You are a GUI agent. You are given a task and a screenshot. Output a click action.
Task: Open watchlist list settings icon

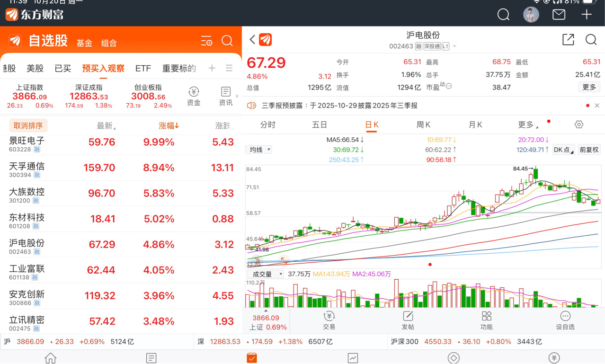(x=206, y=41)
